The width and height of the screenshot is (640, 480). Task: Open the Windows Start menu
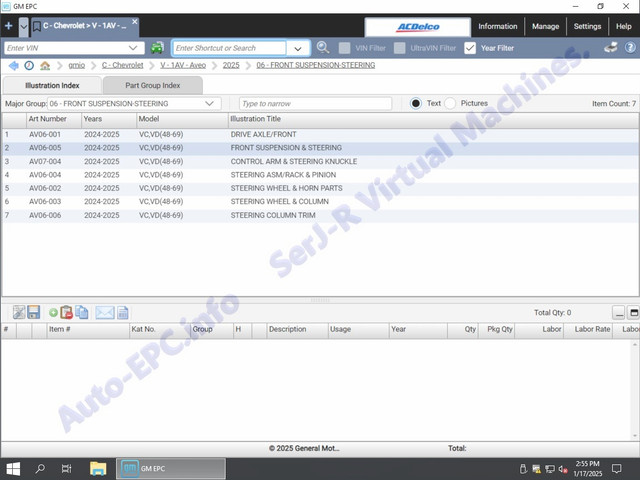tap(13, 469)
